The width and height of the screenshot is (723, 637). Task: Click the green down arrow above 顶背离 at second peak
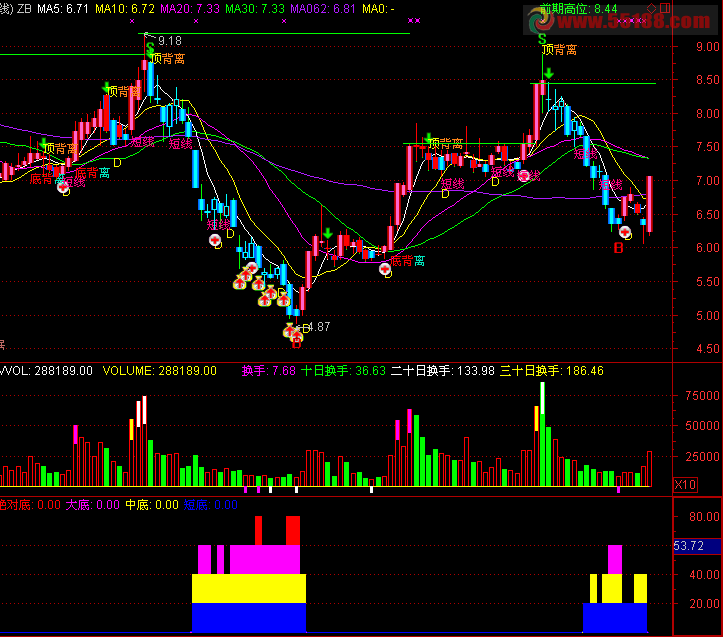(x=549, y=73)
